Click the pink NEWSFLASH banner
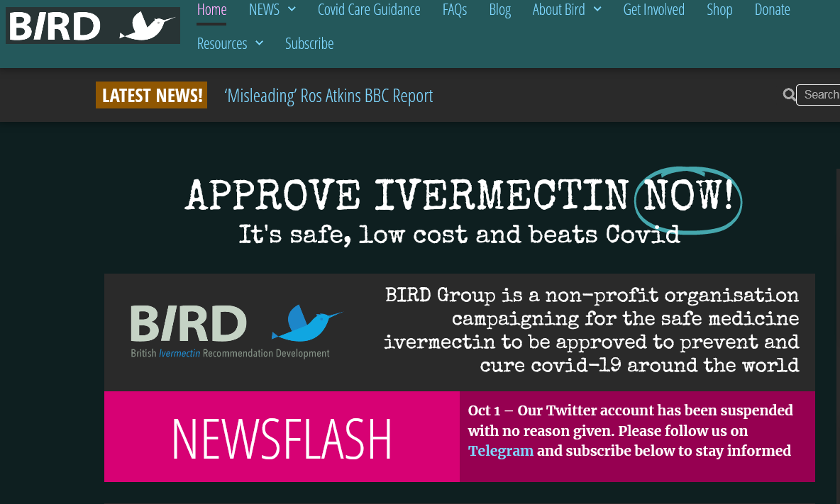Viewport: 840px width, 504px height. pyautogui.click(x=282, y=437)
